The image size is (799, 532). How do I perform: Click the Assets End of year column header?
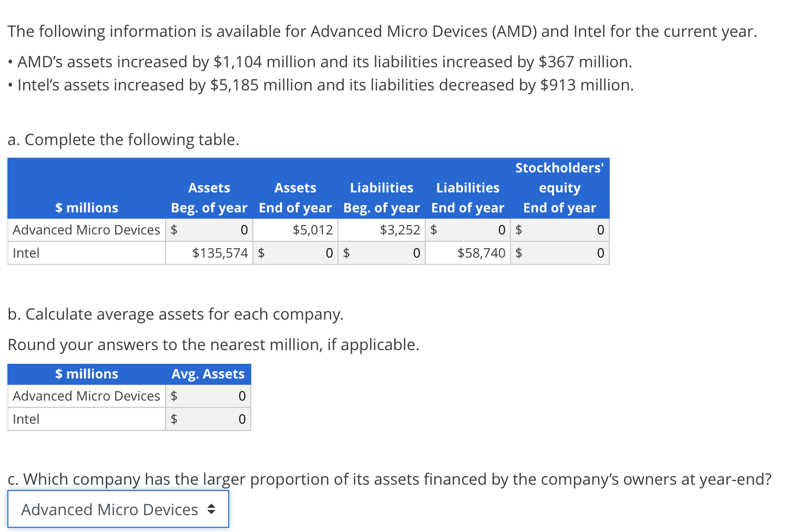point(295,198)
